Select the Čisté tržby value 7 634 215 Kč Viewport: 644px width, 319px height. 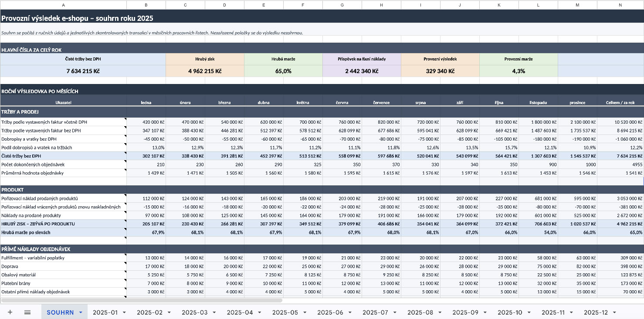pos(83,71)
